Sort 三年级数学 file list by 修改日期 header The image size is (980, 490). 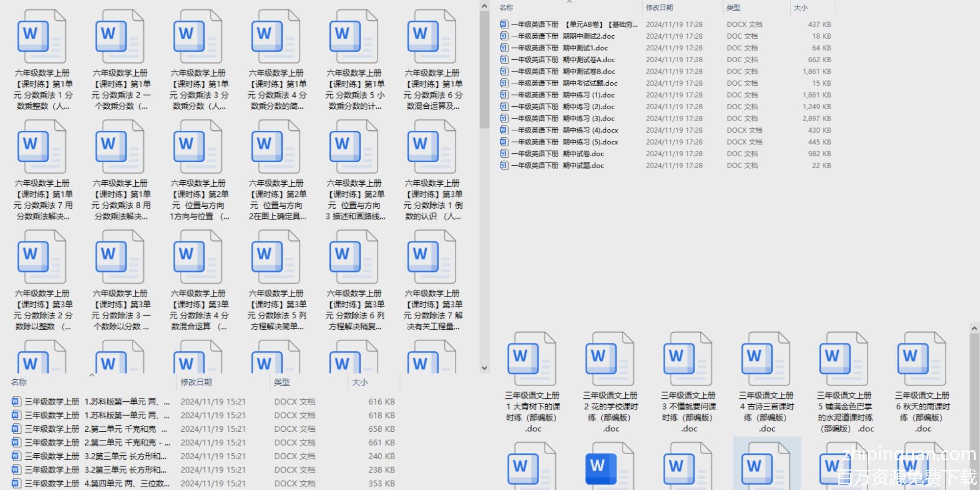(196, 382)
